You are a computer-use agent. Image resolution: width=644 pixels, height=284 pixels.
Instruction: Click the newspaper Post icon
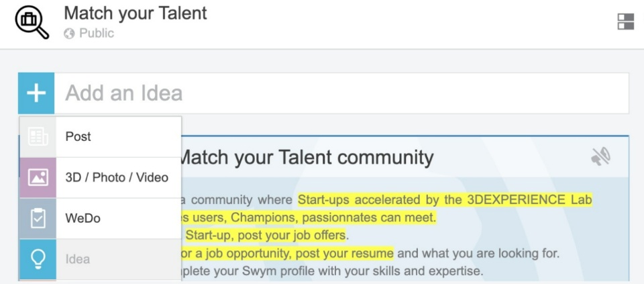(x=38, y=137)
